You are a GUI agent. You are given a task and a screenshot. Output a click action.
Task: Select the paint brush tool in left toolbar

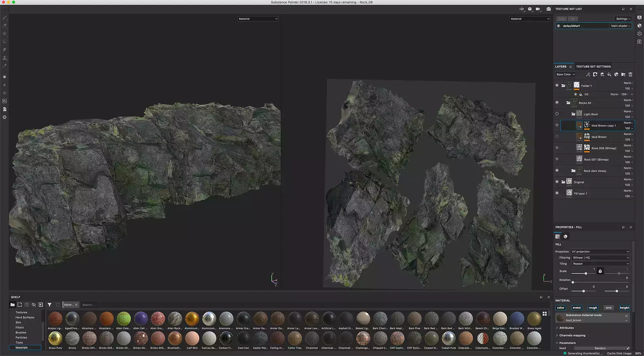5,17
